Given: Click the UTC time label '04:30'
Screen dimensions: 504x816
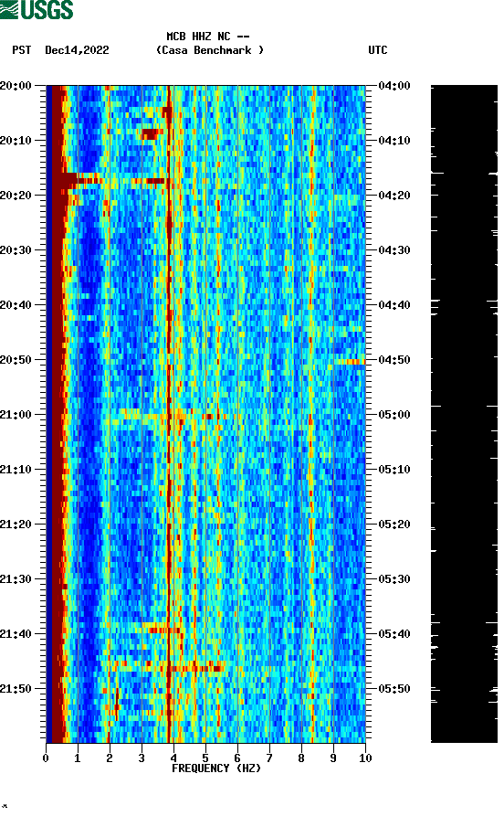Looking at the screenshot, I should coord(394,249).
